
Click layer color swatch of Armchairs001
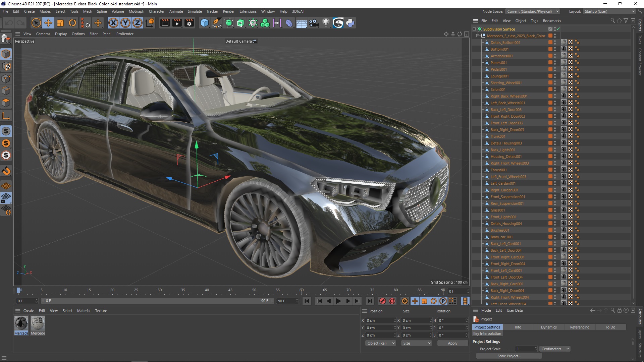550,56
